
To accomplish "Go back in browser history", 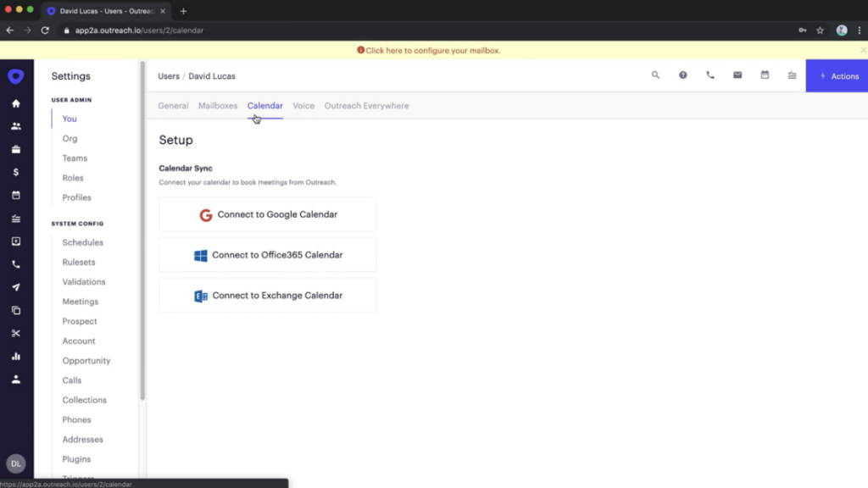I will [10, 30].
